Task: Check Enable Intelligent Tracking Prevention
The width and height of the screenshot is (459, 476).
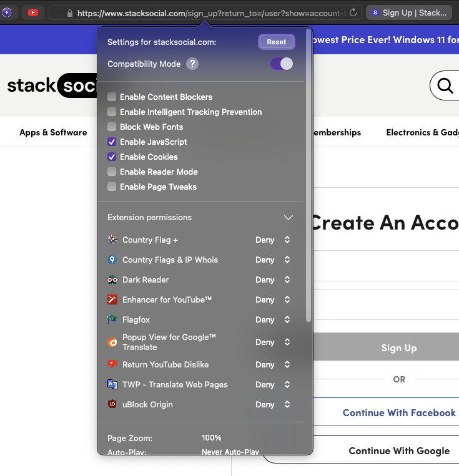Action: 112,112
